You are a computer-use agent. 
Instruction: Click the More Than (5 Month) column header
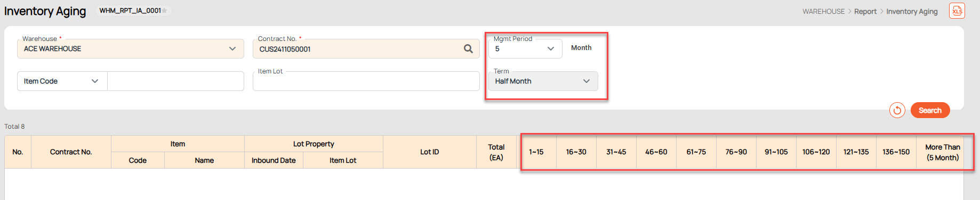[942, 152]
